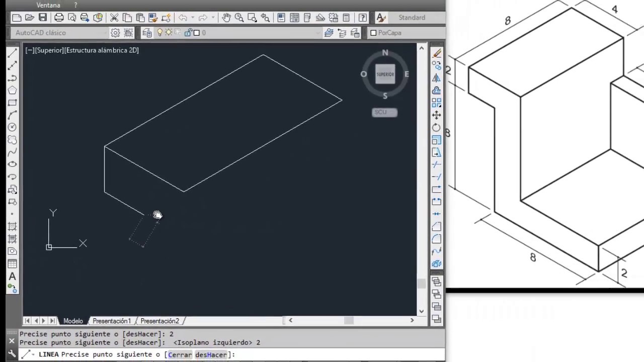Click the Pan hand icon
Image resolution: width=644 pixels, height=362 pixels.
(226, 18)
